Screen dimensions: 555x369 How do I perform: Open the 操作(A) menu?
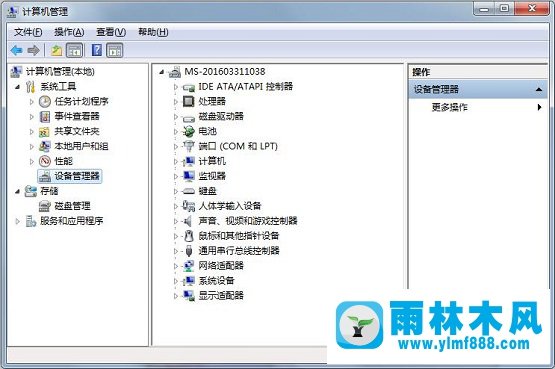[x=69, y=32]
